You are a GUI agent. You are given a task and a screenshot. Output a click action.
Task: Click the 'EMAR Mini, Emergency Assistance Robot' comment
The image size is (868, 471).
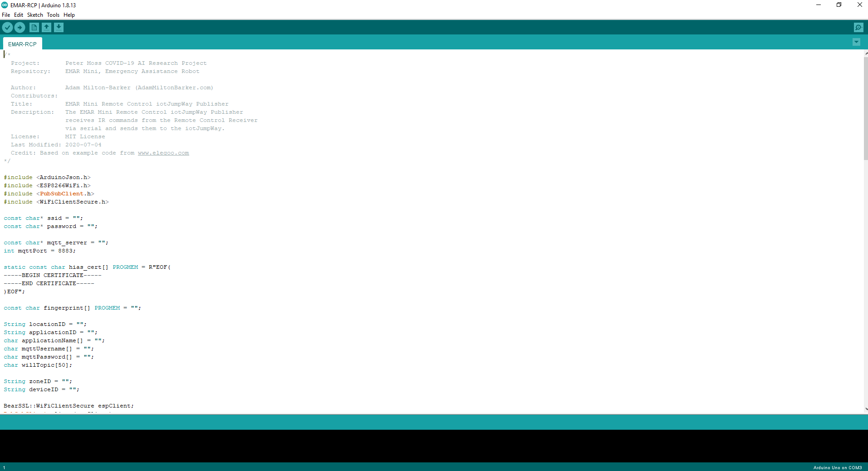point(132,72)
